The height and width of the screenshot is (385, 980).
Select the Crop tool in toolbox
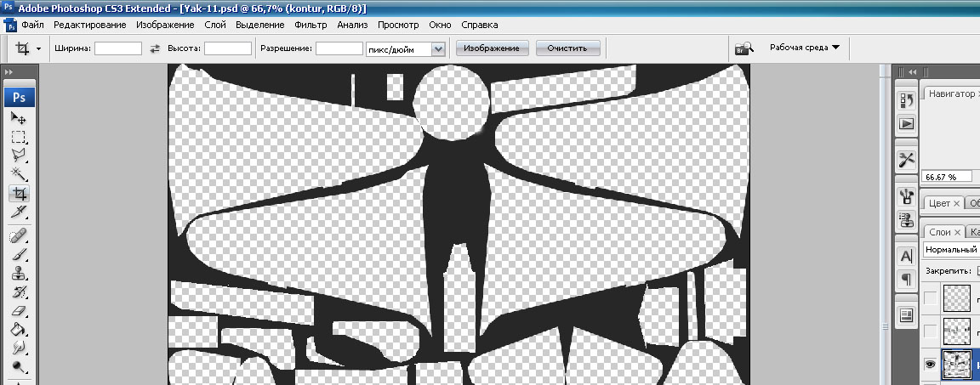pyautogui.click(x=19, y=193)
